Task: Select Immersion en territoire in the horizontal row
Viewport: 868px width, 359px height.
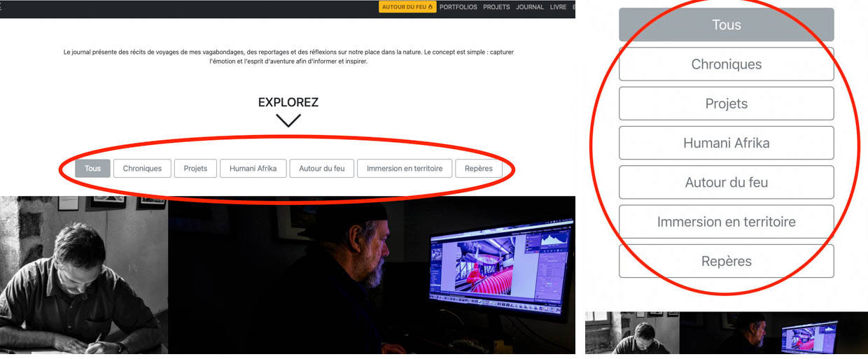Action: [405, 169]
